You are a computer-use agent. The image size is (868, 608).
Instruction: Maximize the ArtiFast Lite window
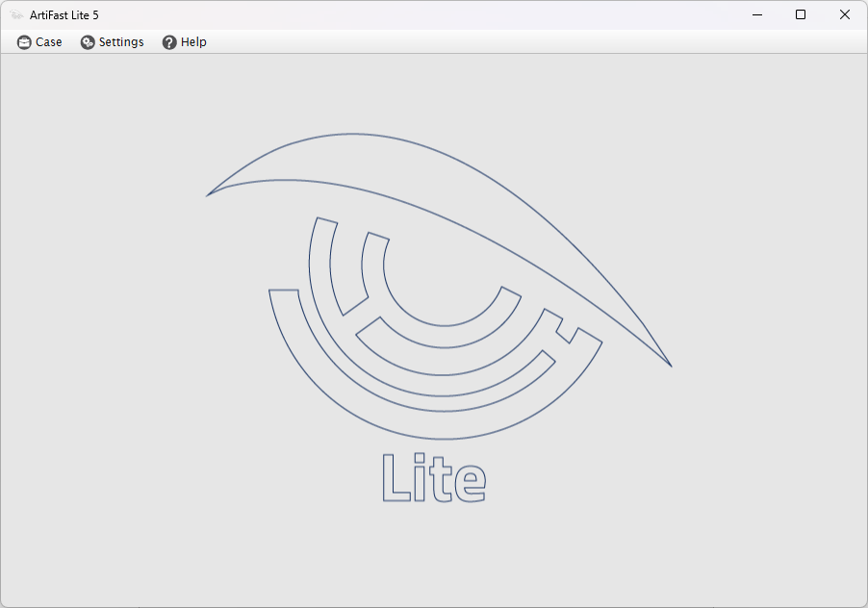tap(801, 15)
